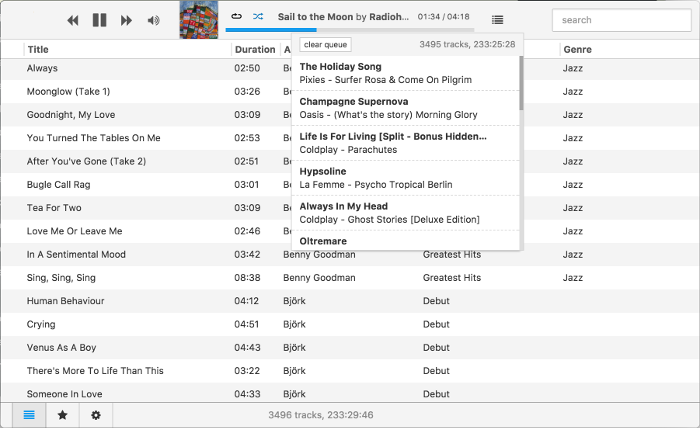This screenshot has width=700, height=428.
Task: Sort the table by Duration column
Action: point(255,50)
